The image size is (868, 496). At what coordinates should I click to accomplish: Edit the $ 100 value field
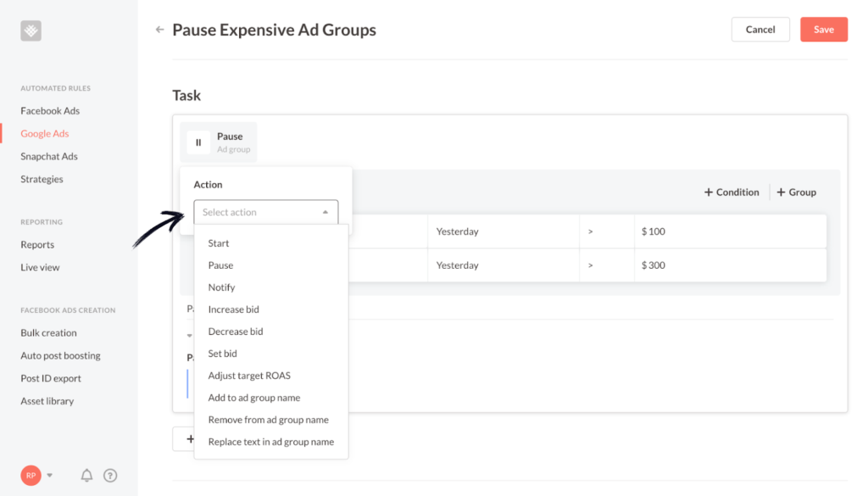click(730, 231)
